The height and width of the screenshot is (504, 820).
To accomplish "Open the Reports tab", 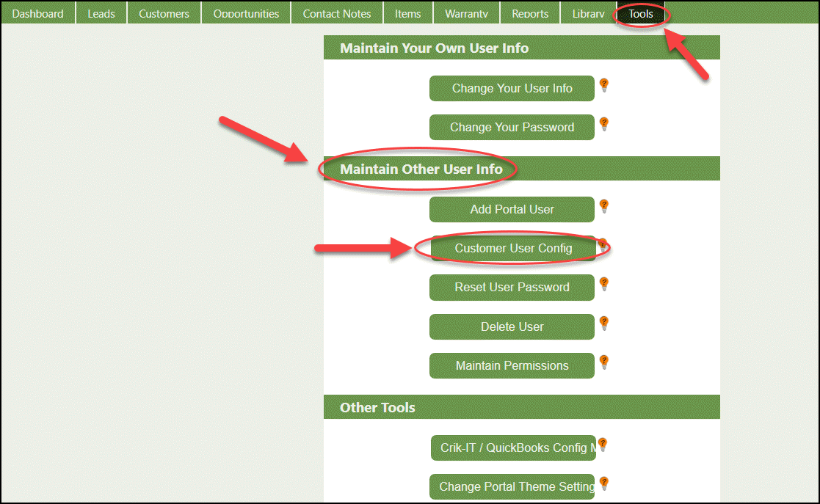I will coord(530,13).
